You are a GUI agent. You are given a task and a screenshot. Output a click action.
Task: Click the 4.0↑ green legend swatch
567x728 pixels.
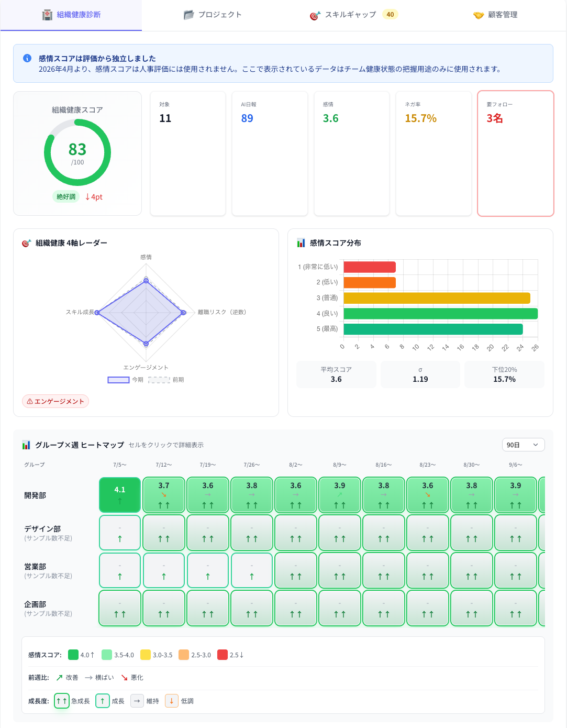click(73, 655)
